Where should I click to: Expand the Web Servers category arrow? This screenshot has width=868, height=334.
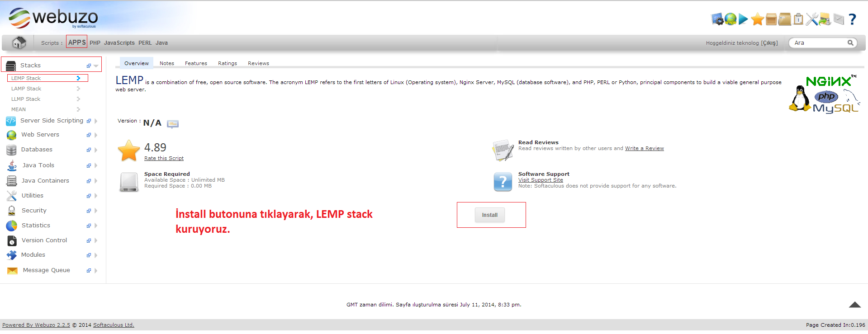pos(96,135)
